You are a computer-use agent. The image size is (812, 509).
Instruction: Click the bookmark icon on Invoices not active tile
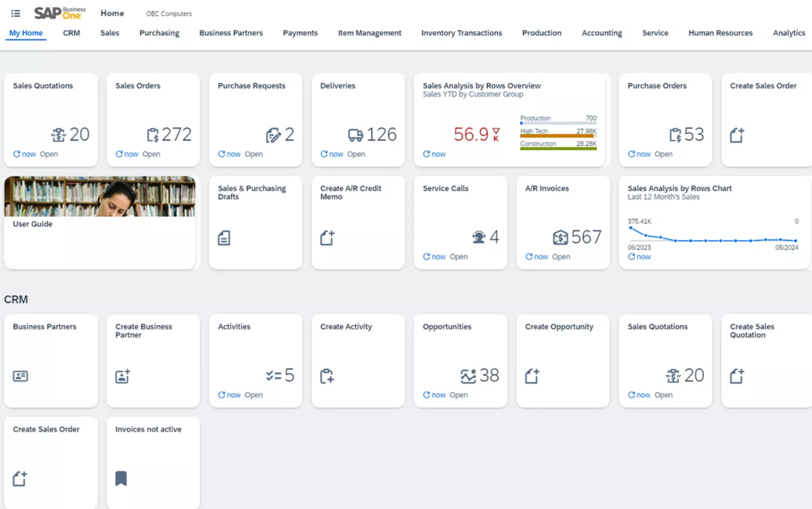[x=122, y=478]
